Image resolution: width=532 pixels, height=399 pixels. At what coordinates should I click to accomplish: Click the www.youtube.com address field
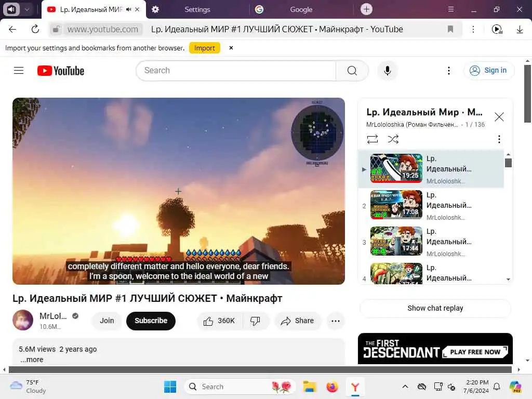(103, 29)
